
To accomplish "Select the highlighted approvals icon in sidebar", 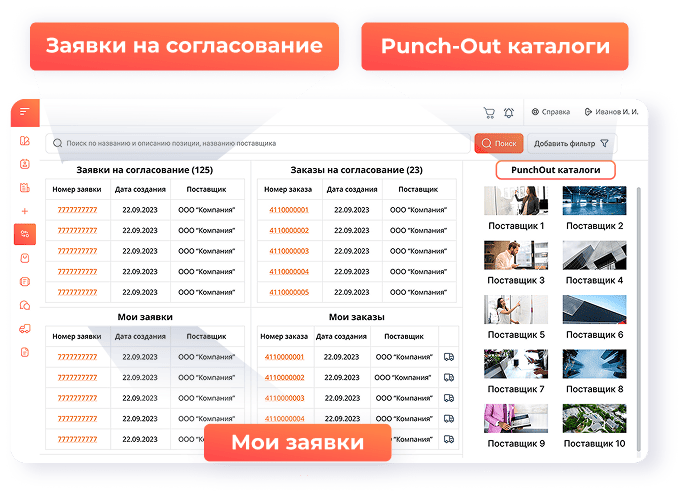I will 25,234.
